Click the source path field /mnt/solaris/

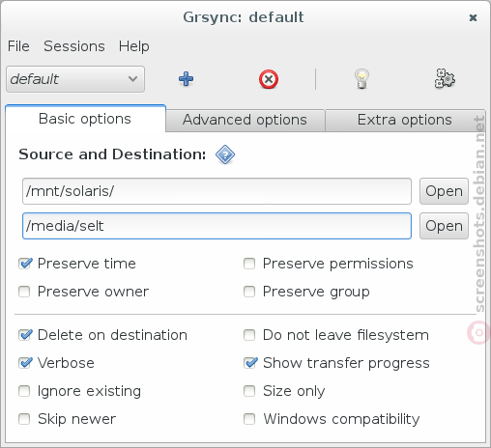point(217,191)
